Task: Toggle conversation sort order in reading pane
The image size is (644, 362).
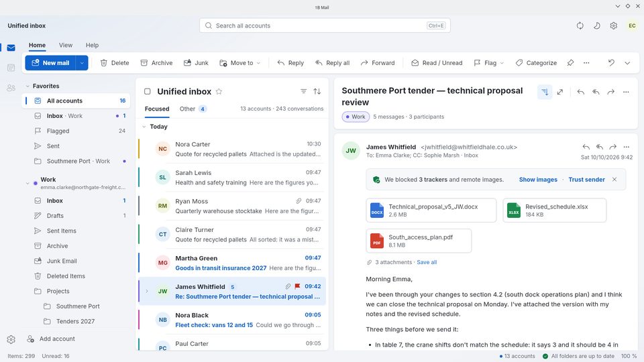Action: click(x=545, y=92)
